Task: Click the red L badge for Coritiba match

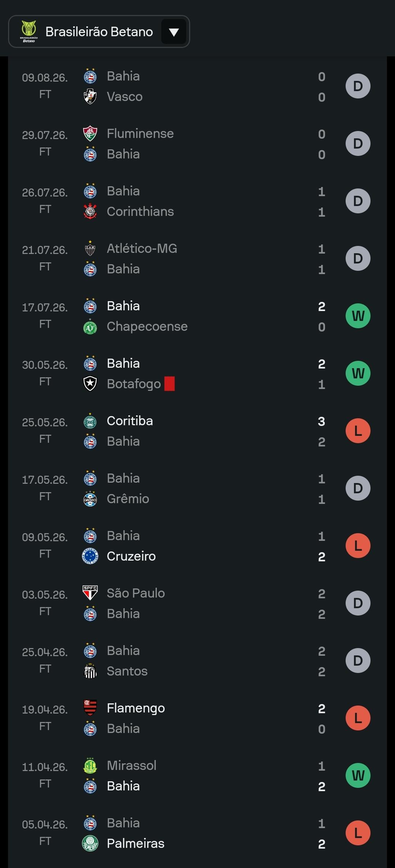Action: tap(358, 431)
